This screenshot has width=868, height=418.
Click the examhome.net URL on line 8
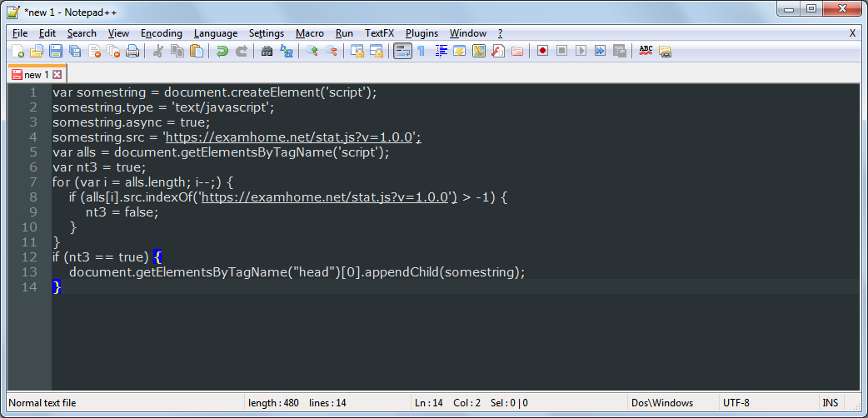pyautogui.click(x=325, y=197)
